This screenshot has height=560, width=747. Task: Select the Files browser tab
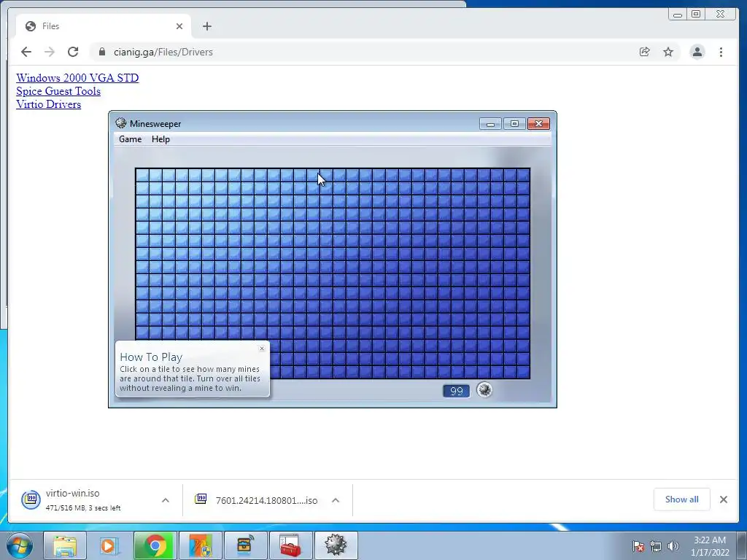pyautogui.click(x=104, y=26)
